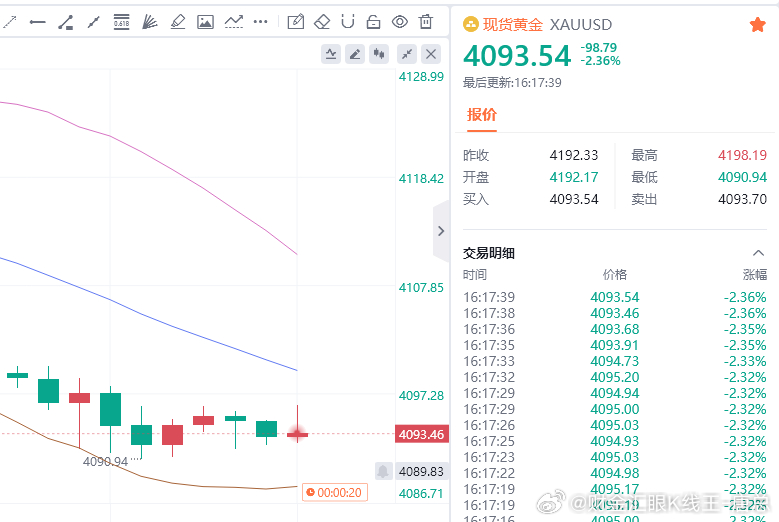
Task: Open the note editing tool
Action: point(296,22)
